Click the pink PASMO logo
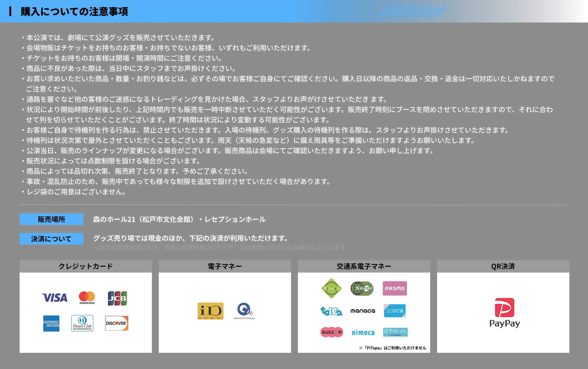 394,288
